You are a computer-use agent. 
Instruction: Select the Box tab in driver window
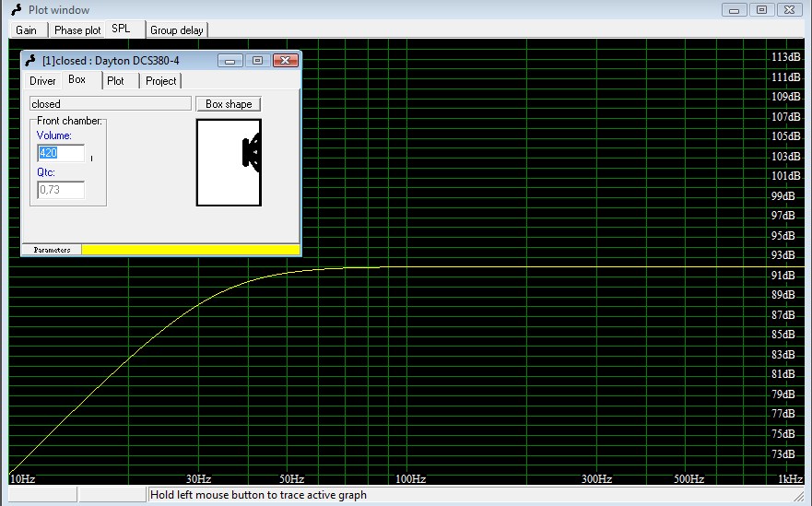pyautogui.click(x=81, y=79)
